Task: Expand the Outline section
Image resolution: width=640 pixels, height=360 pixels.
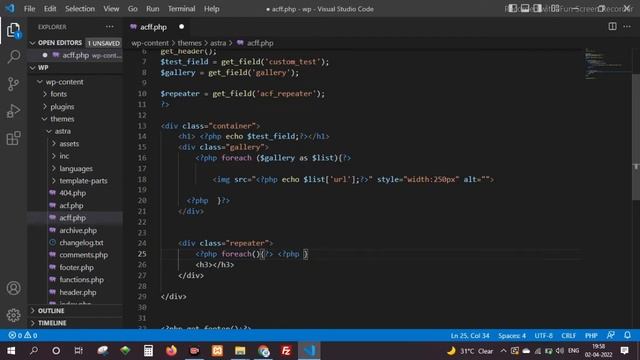Action: pos(51,311)
